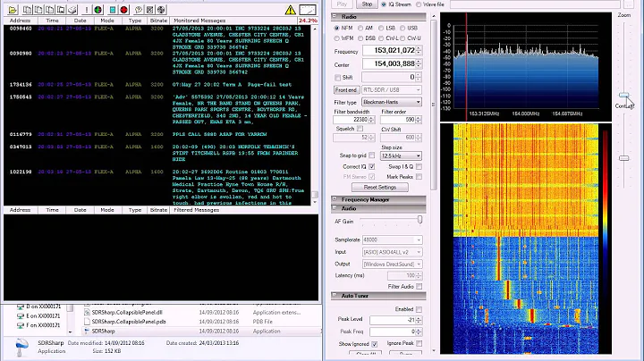Select the AM demodulation mode
The image size is (644, 361).
point(360,28)
